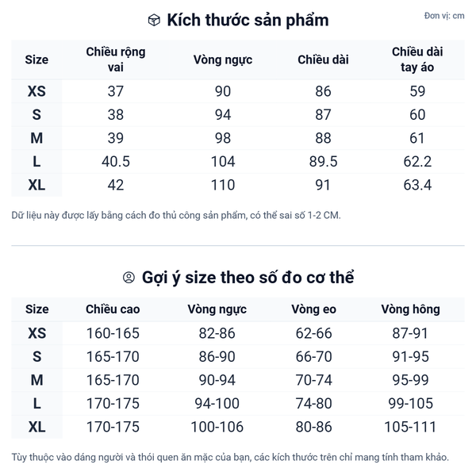This screenshot has width=476, height=476.
Task: Click the height range 160-165
Action: pos(112,333)
